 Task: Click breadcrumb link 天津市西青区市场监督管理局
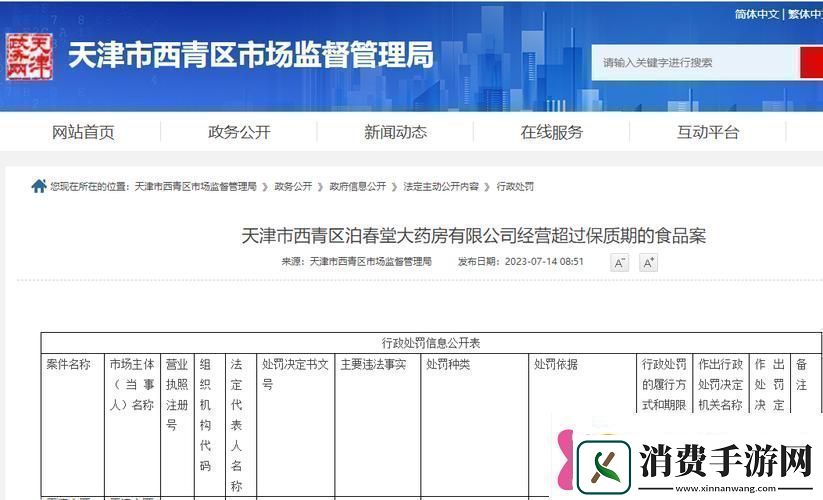coord(195,186)
